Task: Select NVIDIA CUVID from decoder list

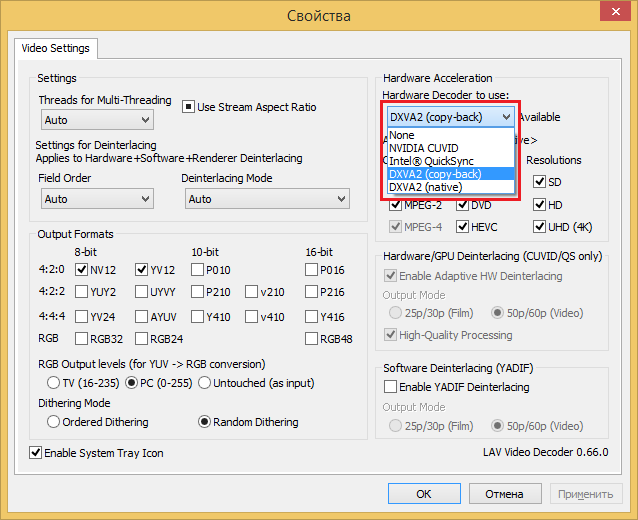Action: (425, 148)
